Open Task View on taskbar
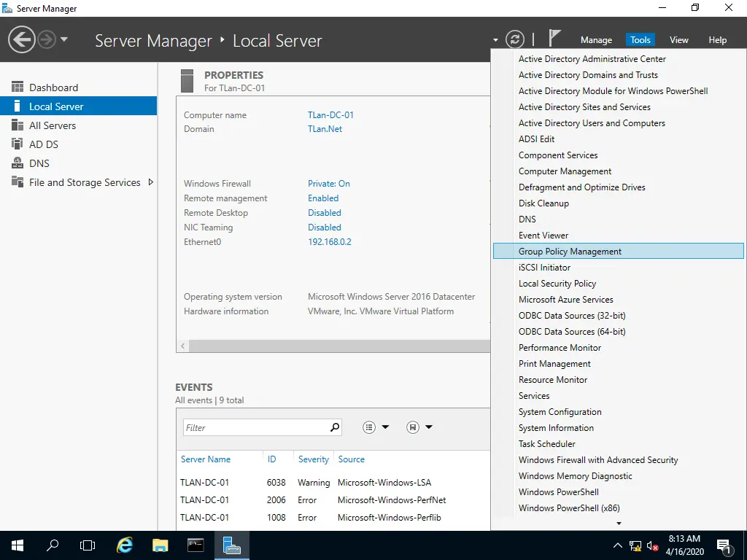 pos(88,545)
